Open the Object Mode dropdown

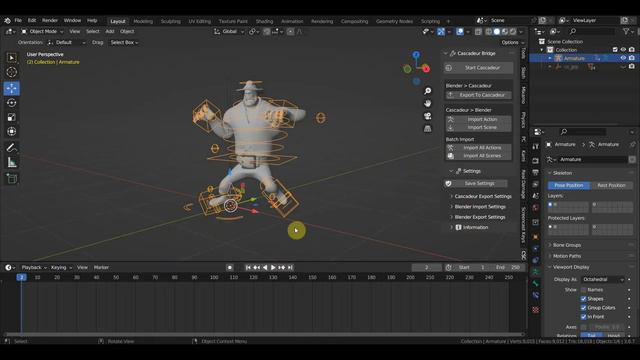(42, 31)
